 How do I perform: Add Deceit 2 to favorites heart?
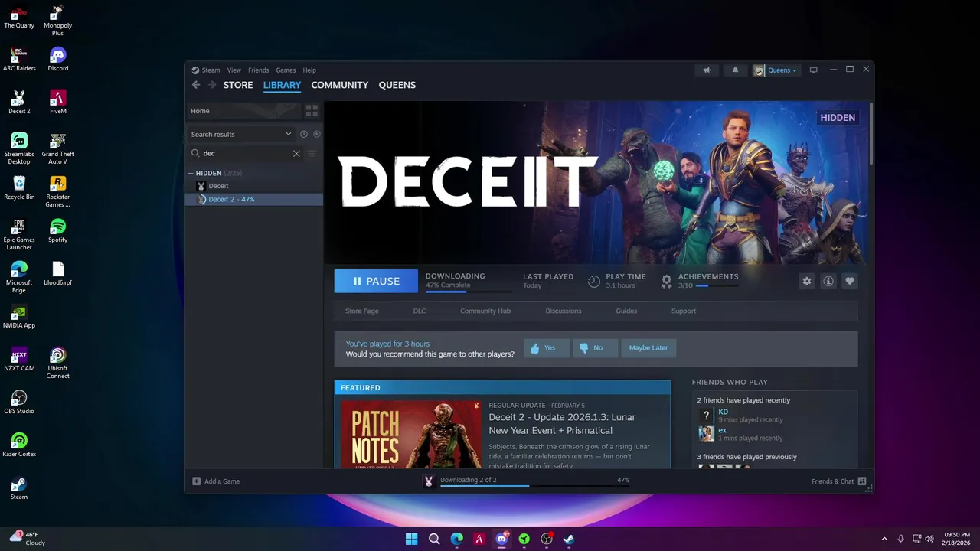(x=849, y=281)
